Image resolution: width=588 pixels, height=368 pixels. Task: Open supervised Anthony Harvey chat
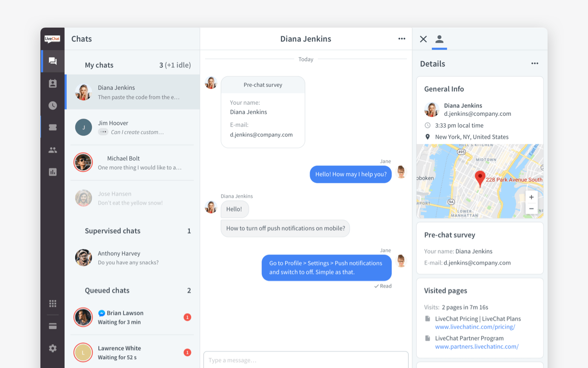(x=132, y=258)
